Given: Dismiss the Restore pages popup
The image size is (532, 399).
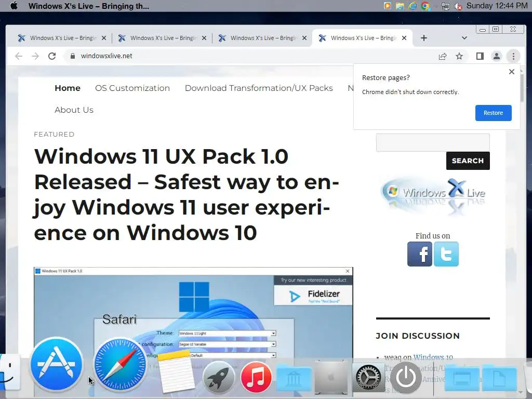Looking at the screenshot, I should pos(512,72).
